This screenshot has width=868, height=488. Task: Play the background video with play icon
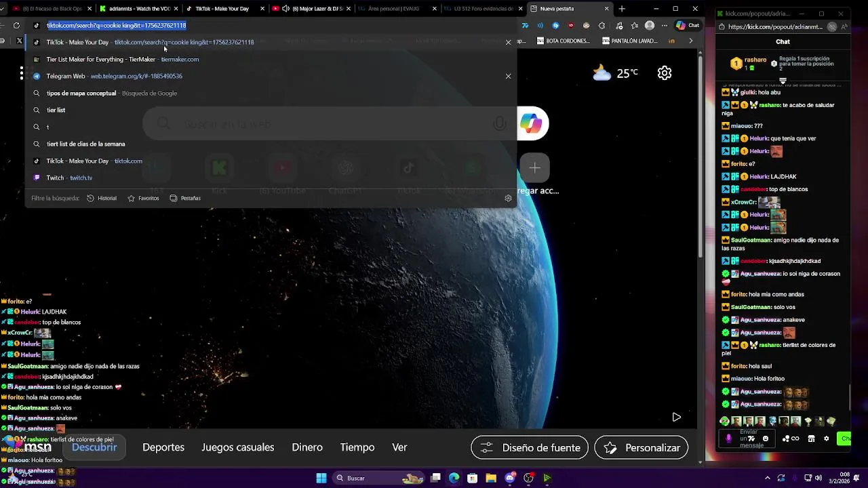click(676, 417)
